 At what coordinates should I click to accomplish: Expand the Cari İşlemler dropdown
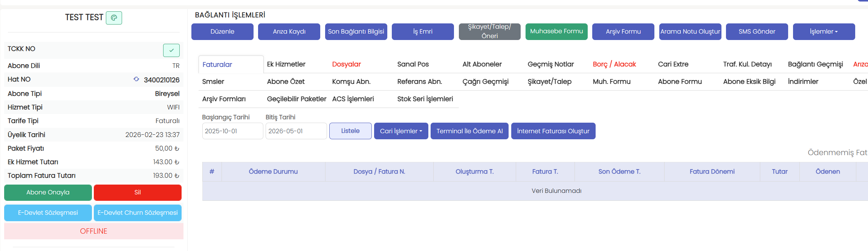tap(401, 131)
